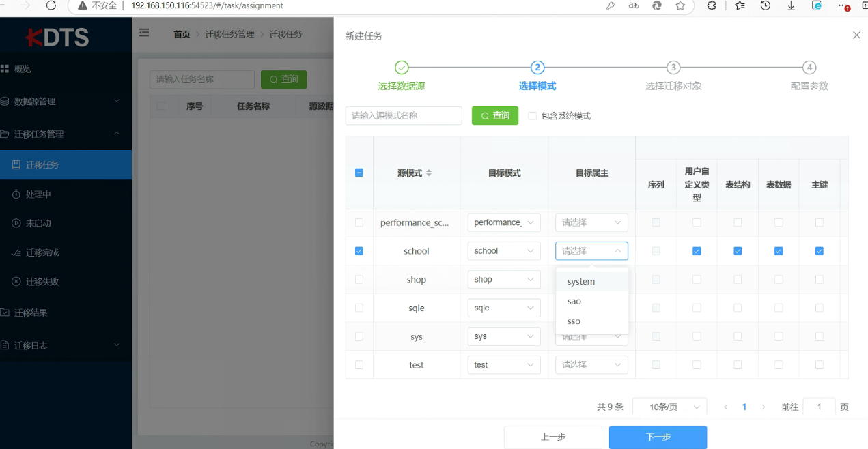Expand 数据源管理 sidebar menu
The height and width of the screenshot is (449, 868).
[x=66, y=102]
